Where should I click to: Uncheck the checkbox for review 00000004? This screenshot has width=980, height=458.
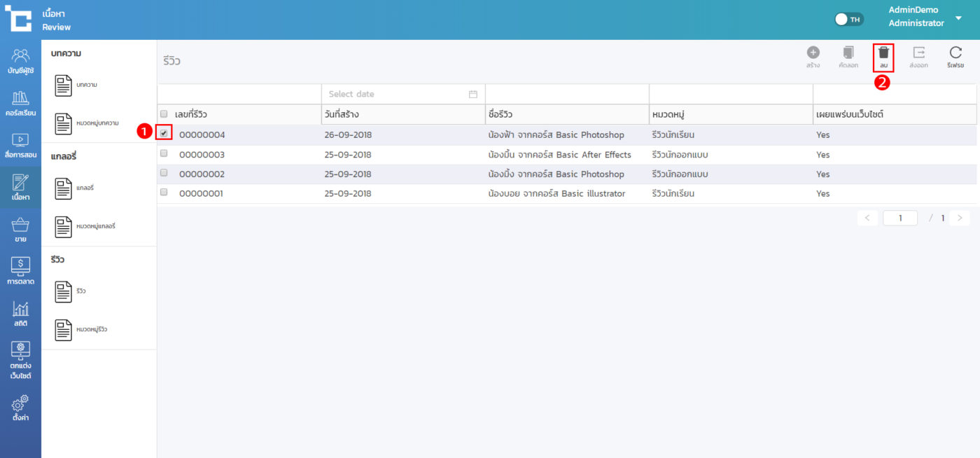tap(164, 133)
